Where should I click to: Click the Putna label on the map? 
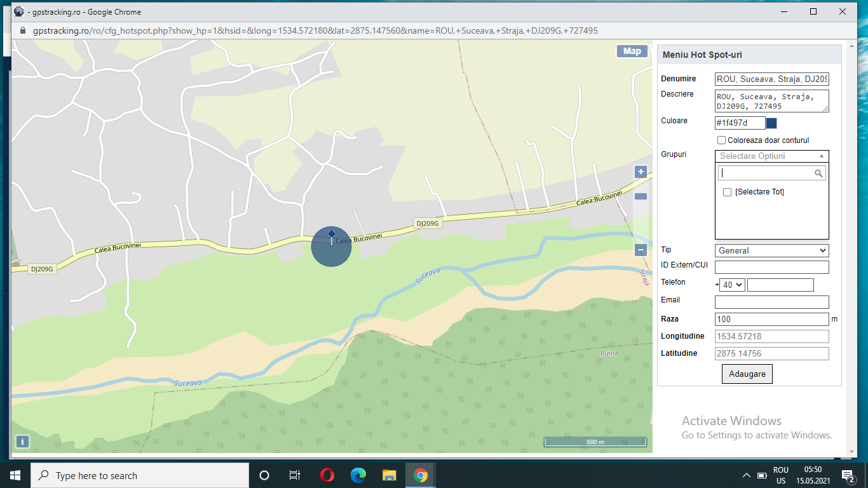click(x=609, y=353)
